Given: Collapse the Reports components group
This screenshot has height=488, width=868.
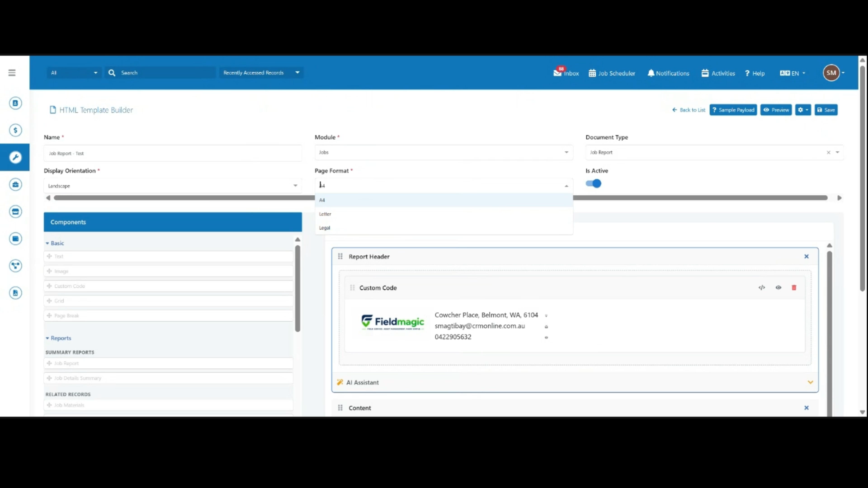Looking at the screenshot, I should pos(58,338).
